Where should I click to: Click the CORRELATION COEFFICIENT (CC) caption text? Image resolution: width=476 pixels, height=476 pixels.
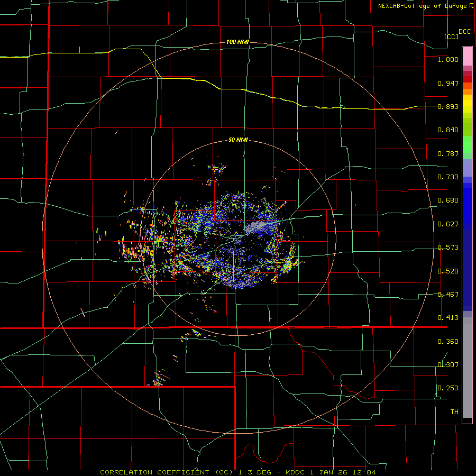coord(166,472)
